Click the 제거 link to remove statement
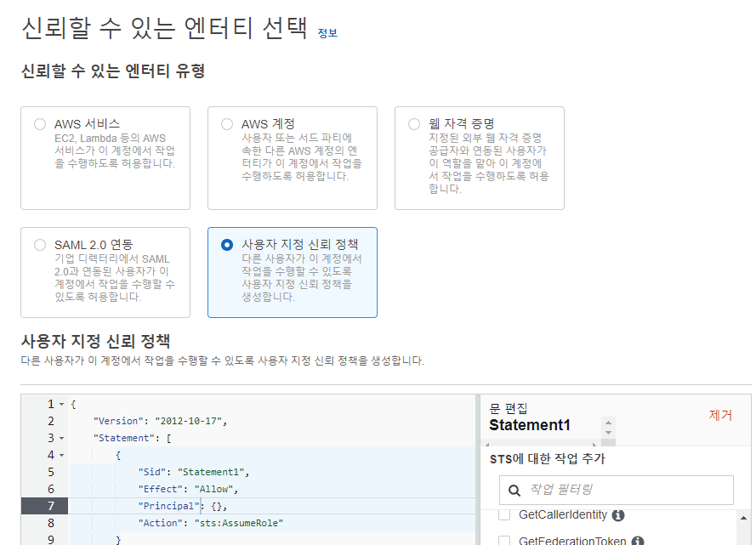 tap(720, 415)
